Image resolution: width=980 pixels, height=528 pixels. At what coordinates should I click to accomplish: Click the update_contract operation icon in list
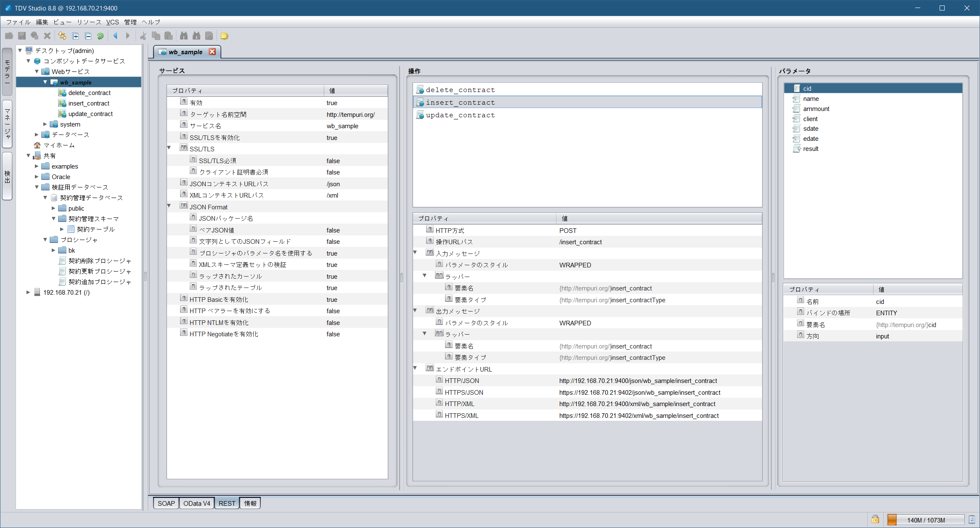point(420,115)
